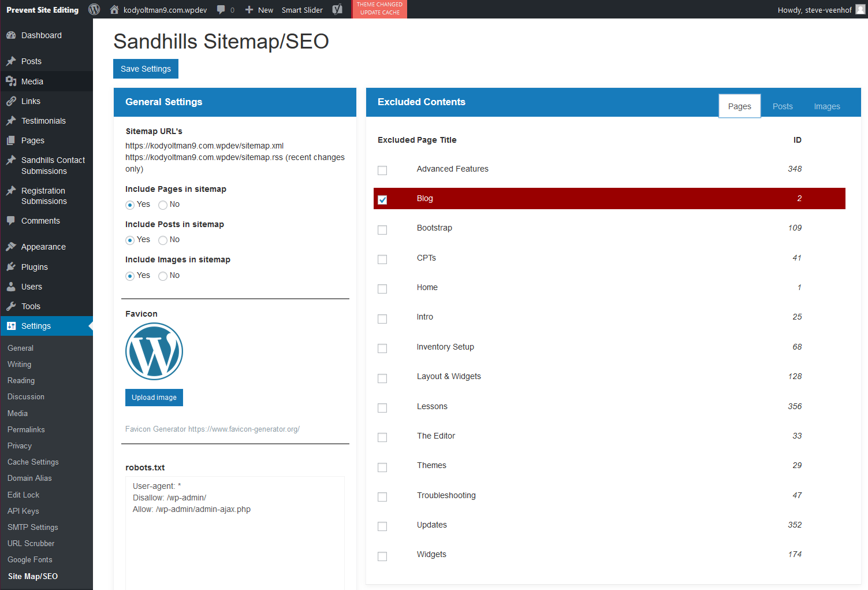Click the Dashboard gauge icon
This screenshot has width=868, height=590.
click(x=11, y=35)
